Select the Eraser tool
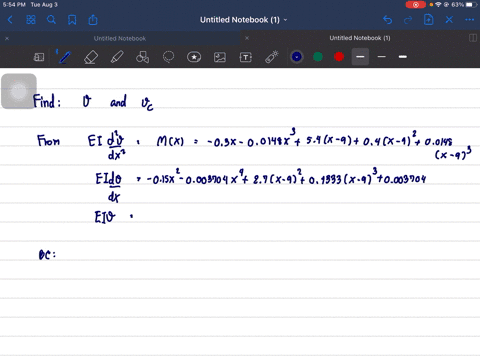The height and width of the screenshot is (360, 480). [91, 57]
